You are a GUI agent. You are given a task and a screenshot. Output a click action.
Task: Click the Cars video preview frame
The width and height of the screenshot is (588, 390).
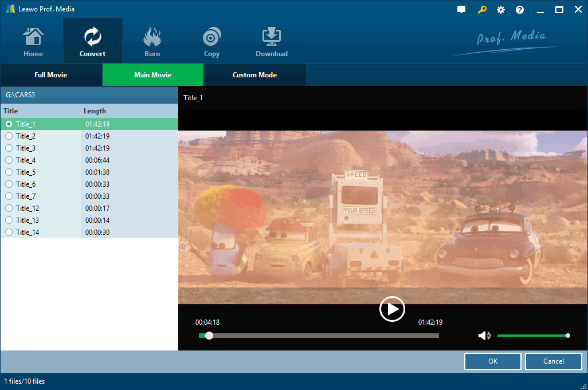coord(382,217)
